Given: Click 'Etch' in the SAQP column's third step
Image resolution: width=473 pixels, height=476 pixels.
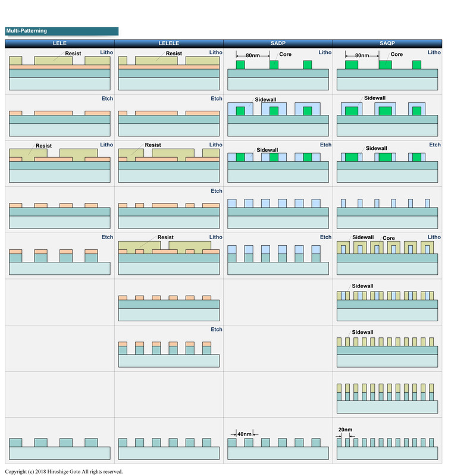Looking at the screenshot, I should (435, 145).
